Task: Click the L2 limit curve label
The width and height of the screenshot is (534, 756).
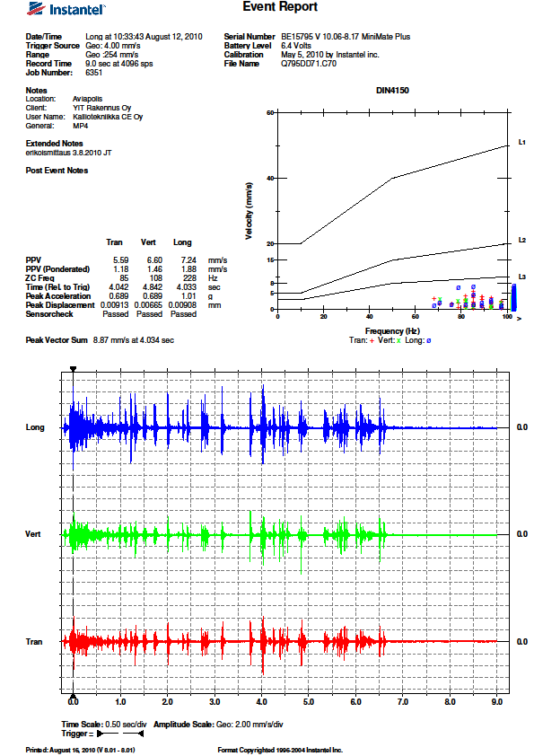Action: (522, 240)
